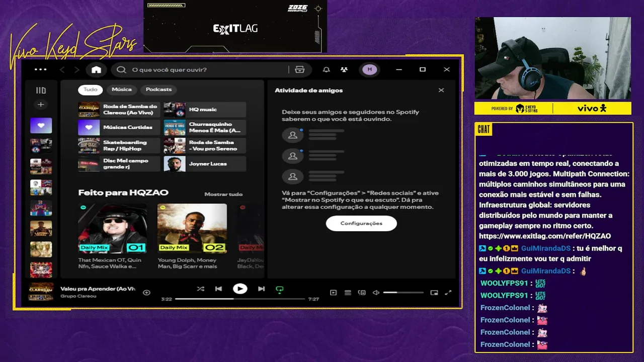The width and height of the screenshot is (644, 362).
Task: Open the playback queue icon
Action: click(348, 293)
